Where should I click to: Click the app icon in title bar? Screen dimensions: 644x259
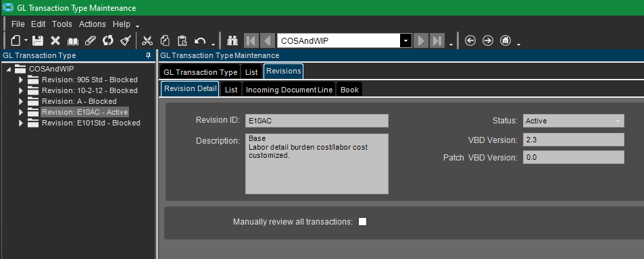[x=8, y=8]
